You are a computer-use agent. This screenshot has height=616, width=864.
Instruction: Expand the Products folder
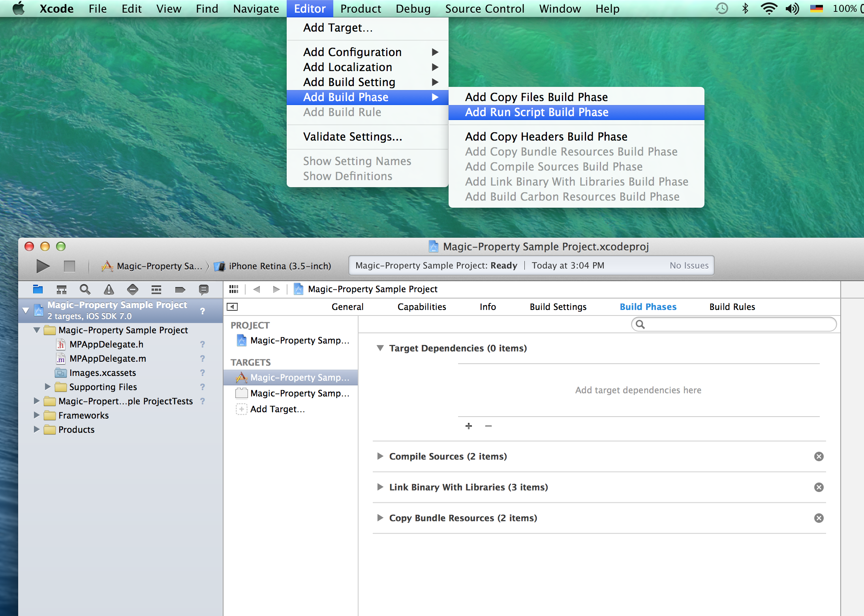[36, 429]
